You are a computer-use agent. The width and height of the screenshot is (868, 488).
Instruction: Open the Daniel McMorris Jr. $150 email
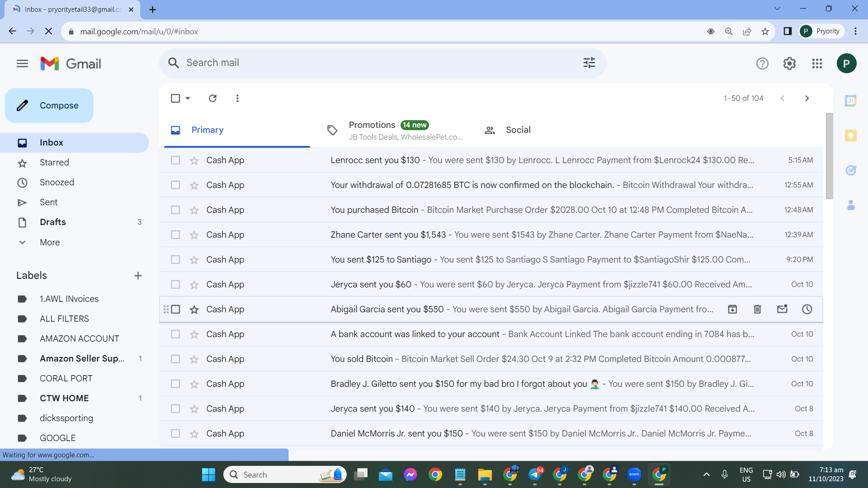491,434
